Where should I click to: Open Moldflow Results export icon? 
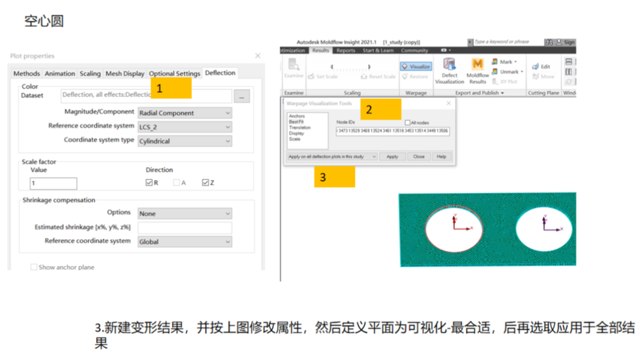[x=478, y=64]
